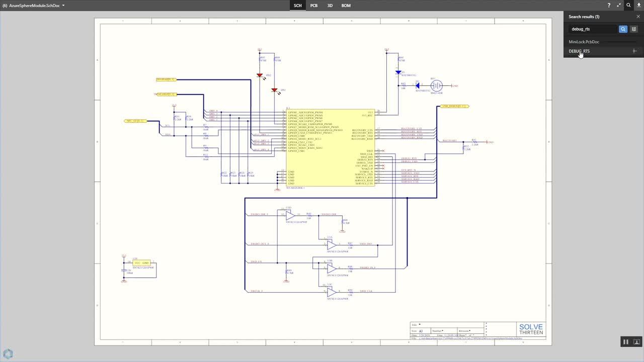Click the net icon beside DEBUG_RTS result
This screenshot has width=644, height=362.
click(x=634, y=51)
